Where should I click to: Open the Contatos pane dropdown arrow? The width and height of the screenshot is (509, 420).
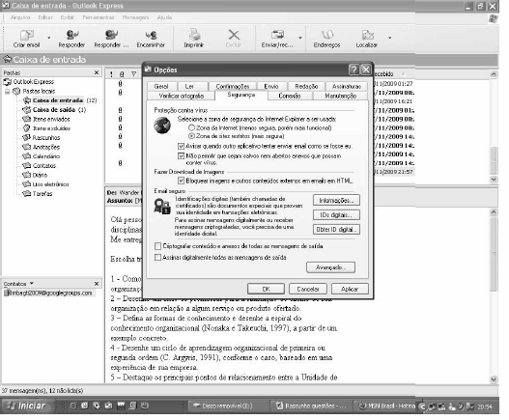(32, 283)
